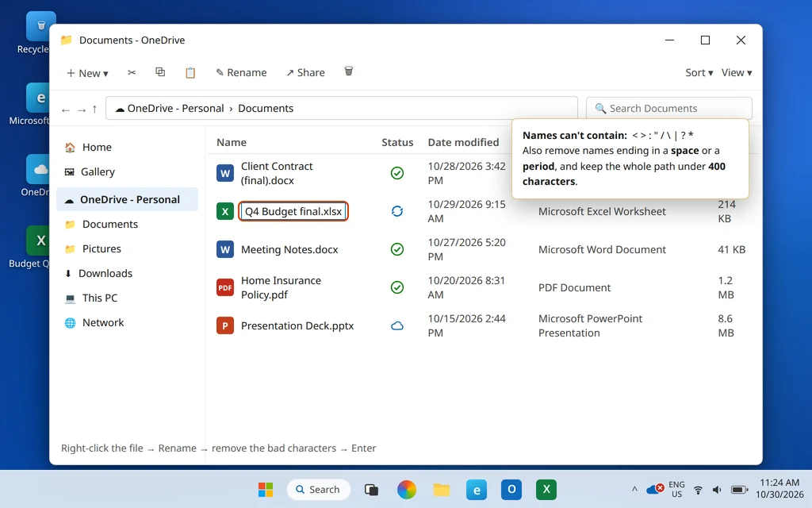
Task: Click synced checkmark status of Meeting Notes
Action: coord(397,249)
